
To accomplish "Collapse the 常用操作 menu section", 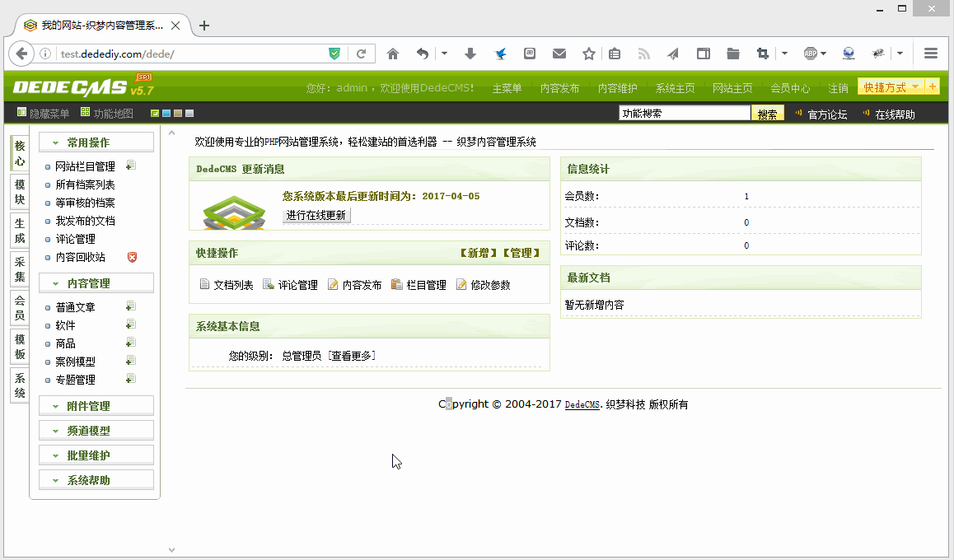I will pyautogui.click(x=96, y=142).
